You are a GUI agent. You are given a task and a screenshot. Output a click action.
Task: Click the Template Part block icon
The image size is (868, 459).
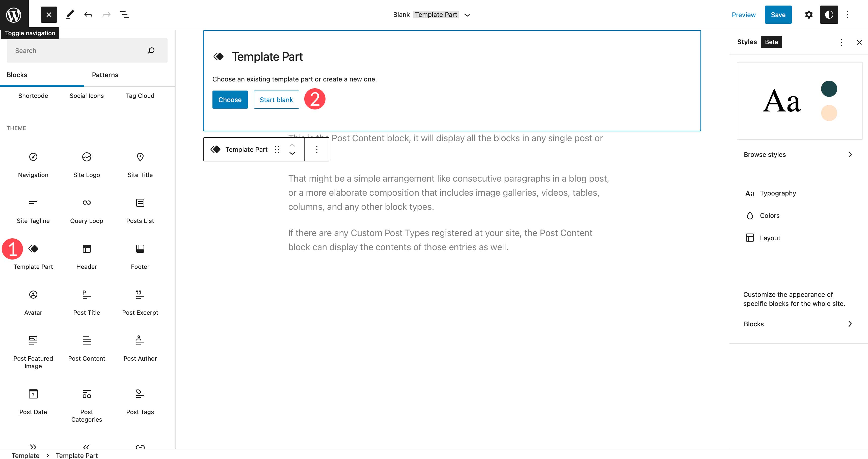coord(33,248)
